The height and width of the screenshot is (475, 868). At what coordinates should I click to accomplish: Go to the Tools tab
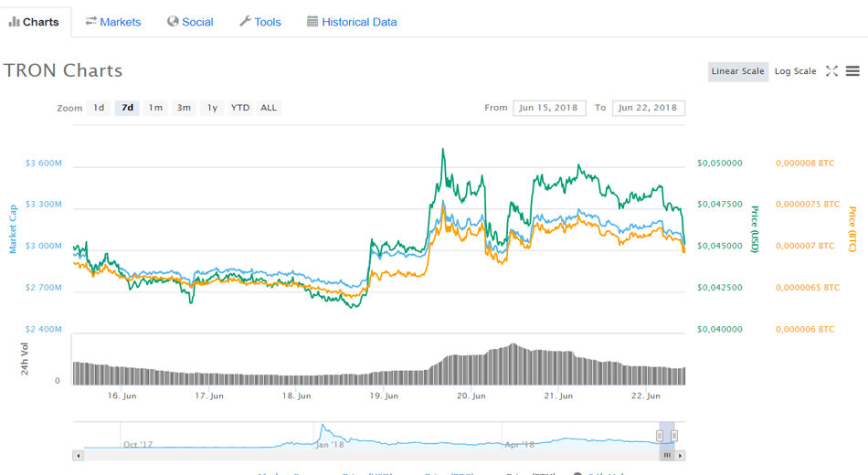click(x=260, y=22)
